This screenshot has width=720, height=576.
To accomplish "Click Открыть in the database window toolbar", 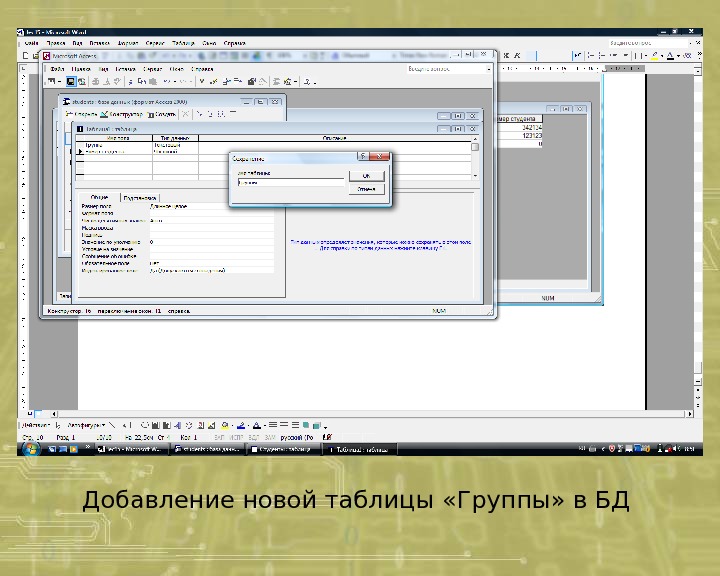I will click(81, 114).
